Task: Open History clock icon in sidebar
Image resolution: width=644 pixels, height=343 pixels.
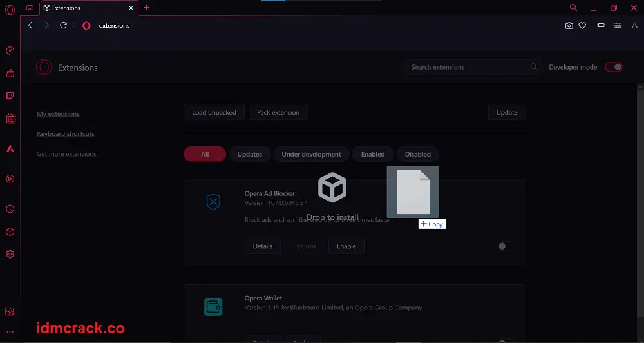Action: (10, 209)
